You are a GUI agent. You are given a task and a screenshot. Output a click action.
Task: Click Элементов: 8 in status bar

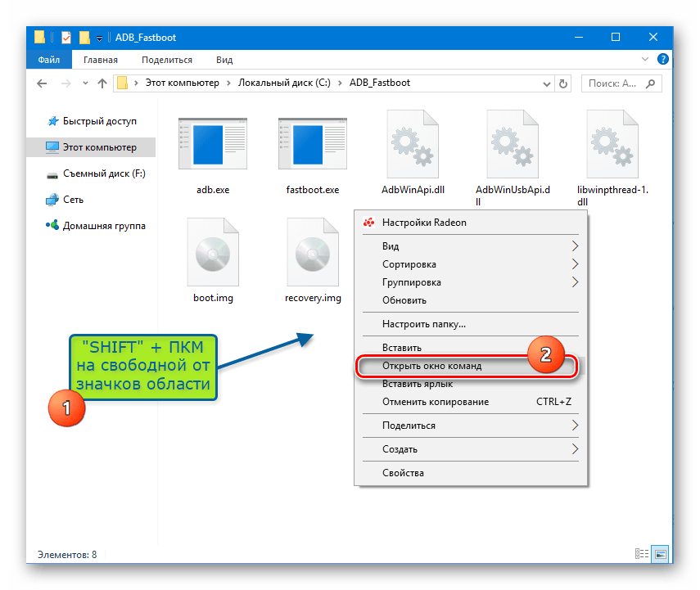click(67, 554)
